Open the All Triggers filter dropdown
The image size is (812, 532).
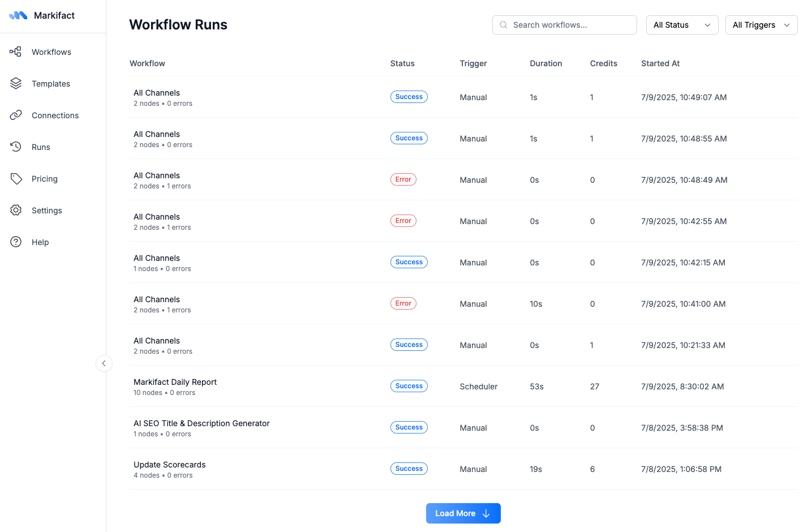[x=761, y=25]
